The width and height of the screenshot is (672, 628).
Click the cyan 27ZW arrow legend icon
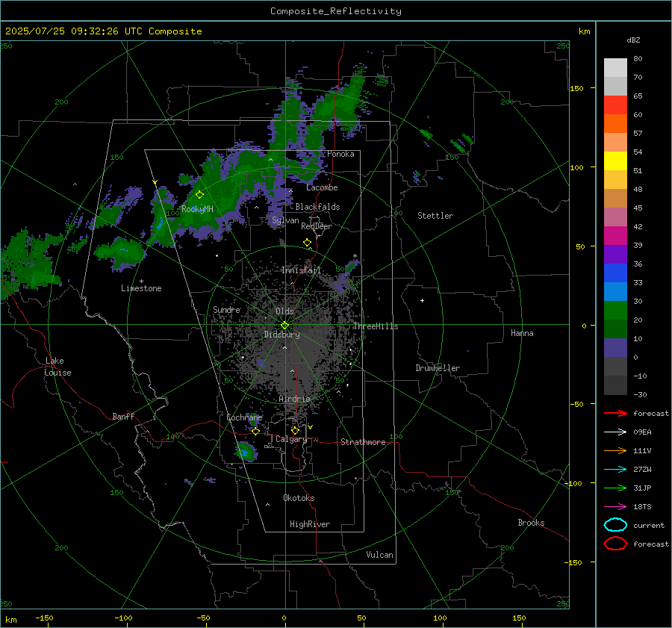click(x=615, y=470)
